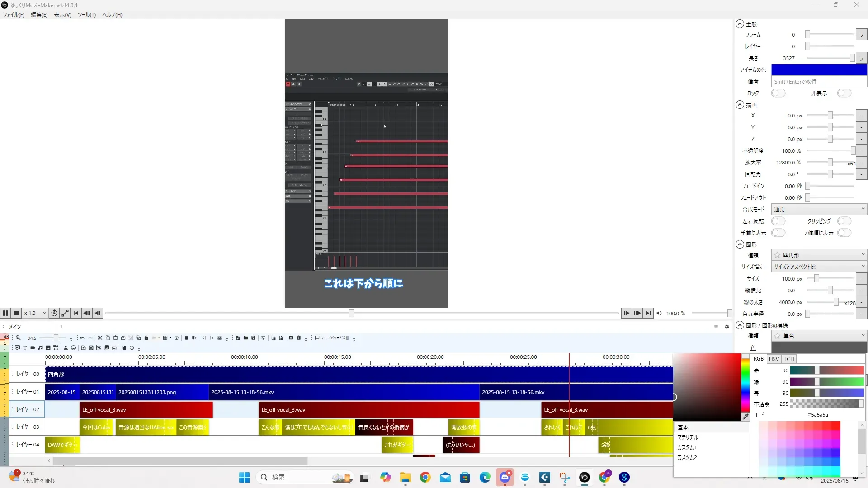Open the 合成モード dropdown
The width and height of the screenshot is (868, 488).
[x=819, y=209]
